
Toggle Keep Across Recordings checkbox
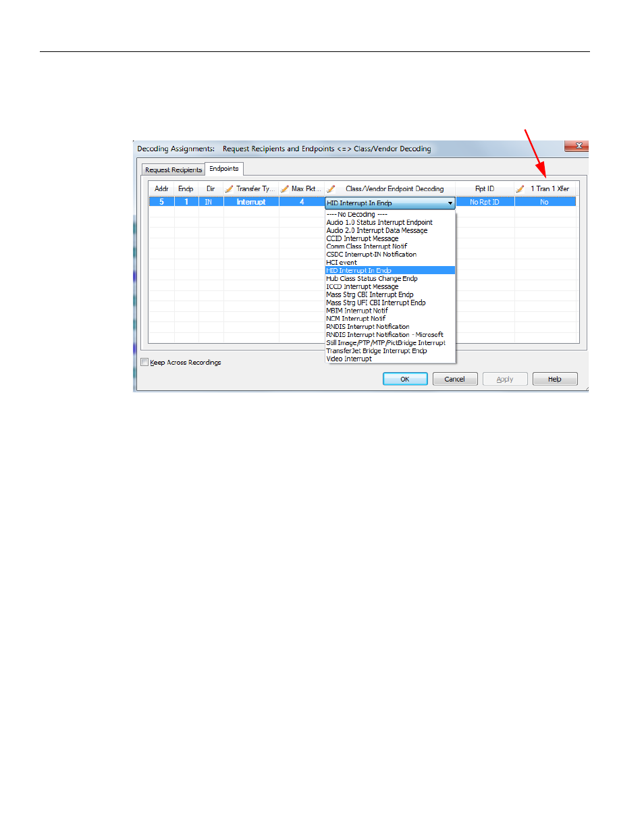(144, 362)
